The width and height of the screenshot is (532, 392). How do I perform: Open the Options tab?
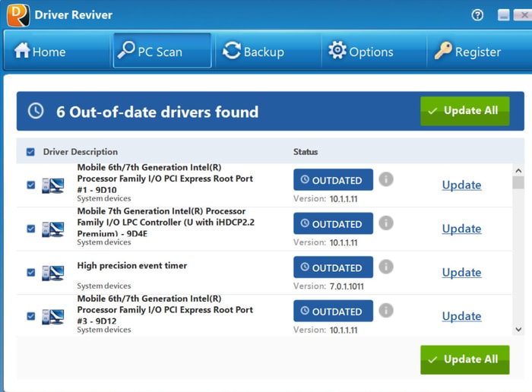point(374,51)
